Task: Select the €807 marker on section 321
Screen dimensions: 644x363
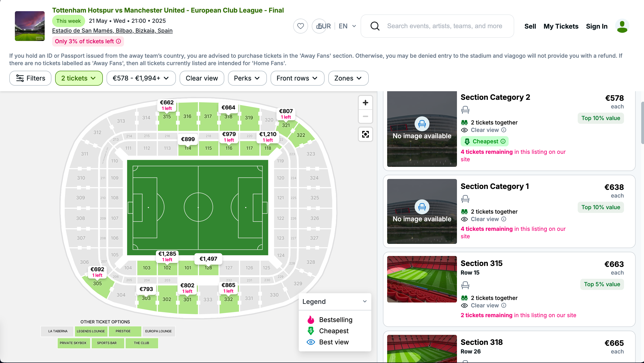Action: [286, 114]
